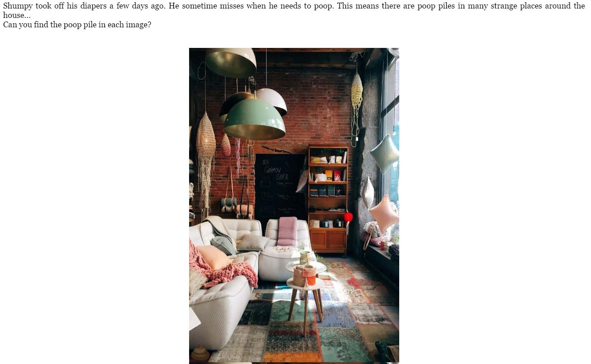Click the orange patch of the rug
This screenshot has height=364, width=591.
(293, 357)
